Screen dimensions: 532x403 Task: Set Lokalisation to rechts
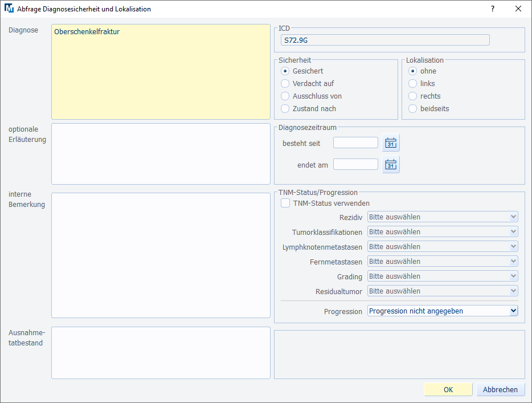(412, 96)
